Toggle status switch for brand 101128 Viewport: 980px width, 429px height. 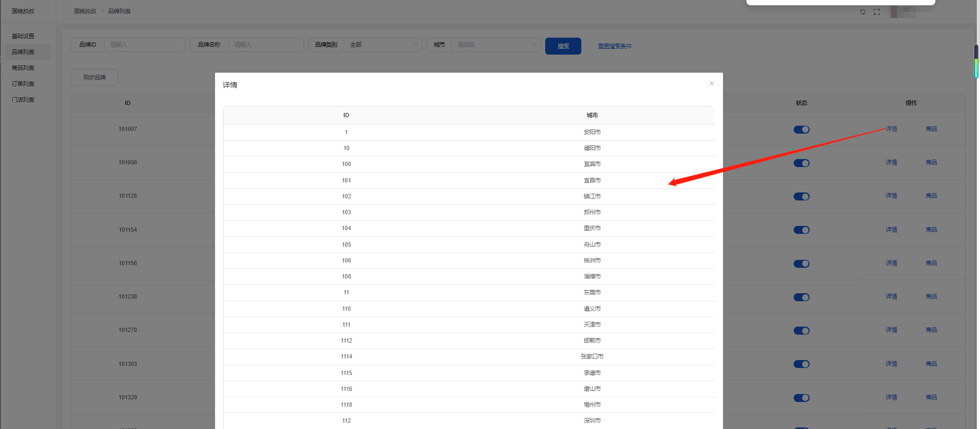coord(801,197)
